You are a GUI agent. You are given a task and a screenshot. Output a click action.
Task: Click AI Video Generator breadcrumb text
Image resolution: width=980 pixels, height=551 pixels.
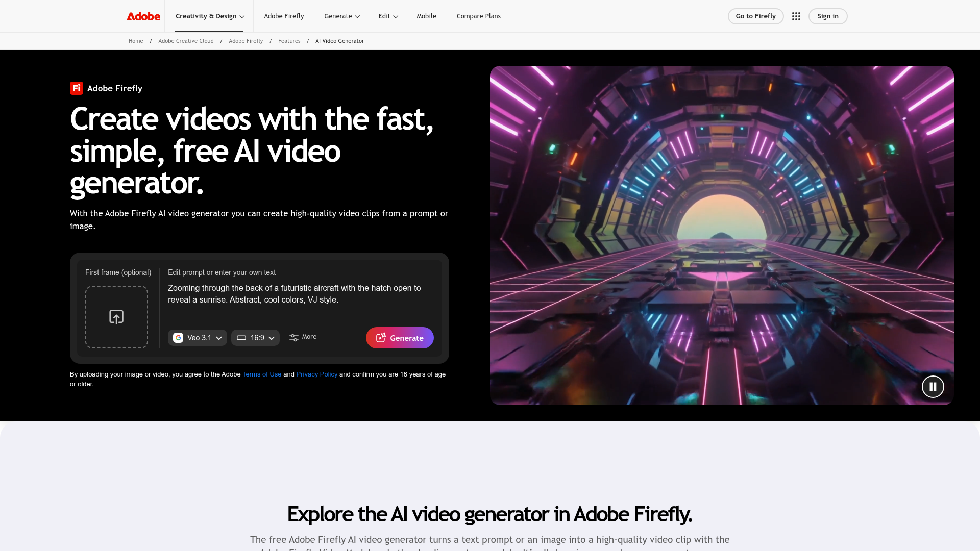point(339,41)
